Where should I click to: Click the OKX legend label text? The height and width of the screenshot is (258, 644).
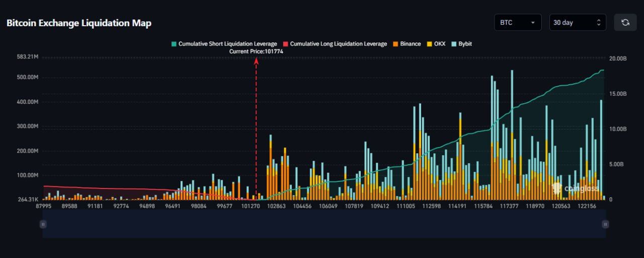[x=440, y=44]
